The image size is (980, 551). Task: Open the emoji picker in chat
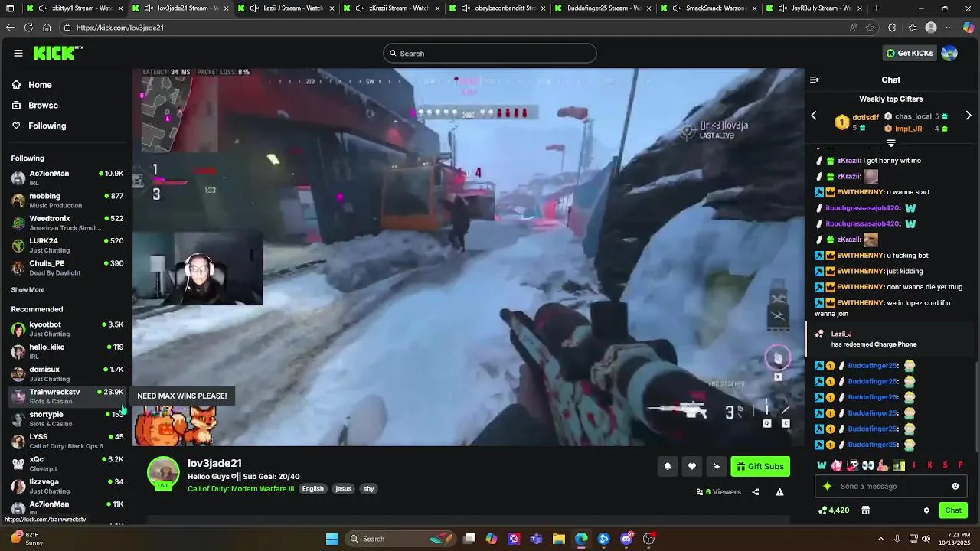tap(955, 486)
